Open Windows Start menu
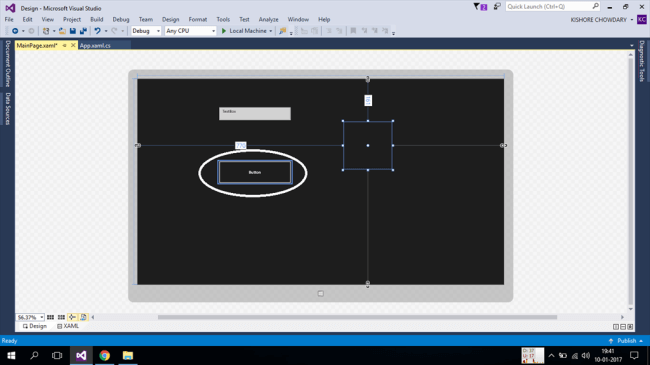This screenshot has height=365, width=650. pyautogui.click(x=11, y=355)
